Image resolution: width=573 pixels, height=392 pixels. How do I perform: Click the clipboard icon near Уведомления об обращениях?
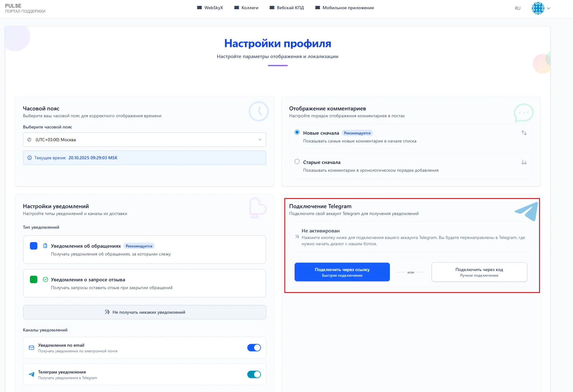(45, 246)
